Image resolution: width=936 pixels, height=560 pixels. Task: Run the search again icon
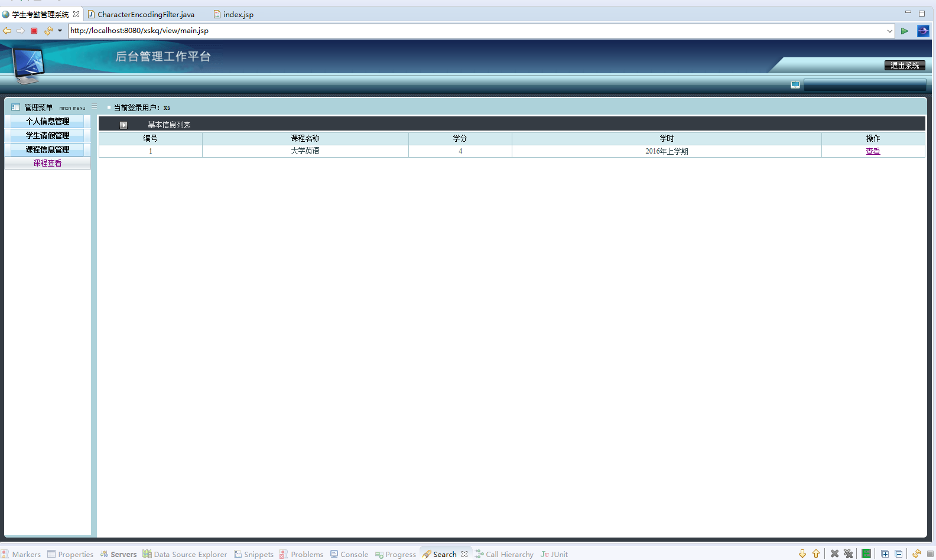(x=916, y=554)
